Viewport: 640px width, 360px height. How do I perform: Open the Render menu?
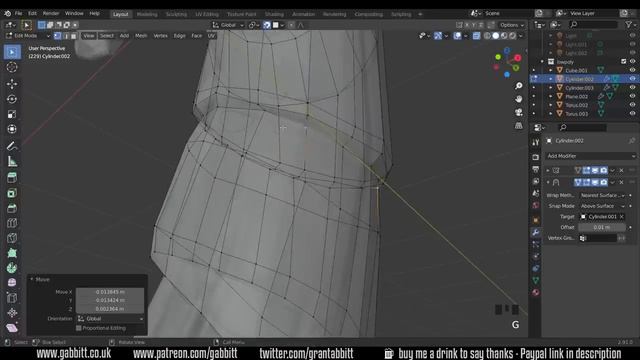point(51,13)
